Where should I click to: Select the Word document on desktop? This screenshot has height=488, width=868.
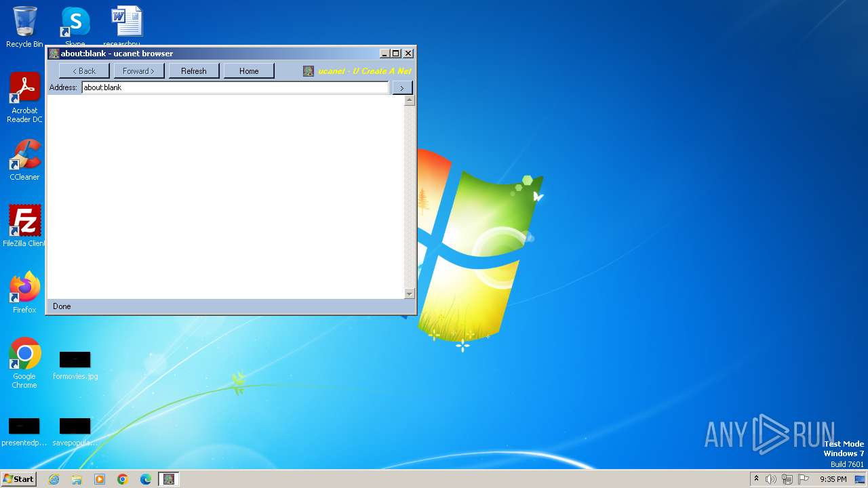(x=127, y=26)
